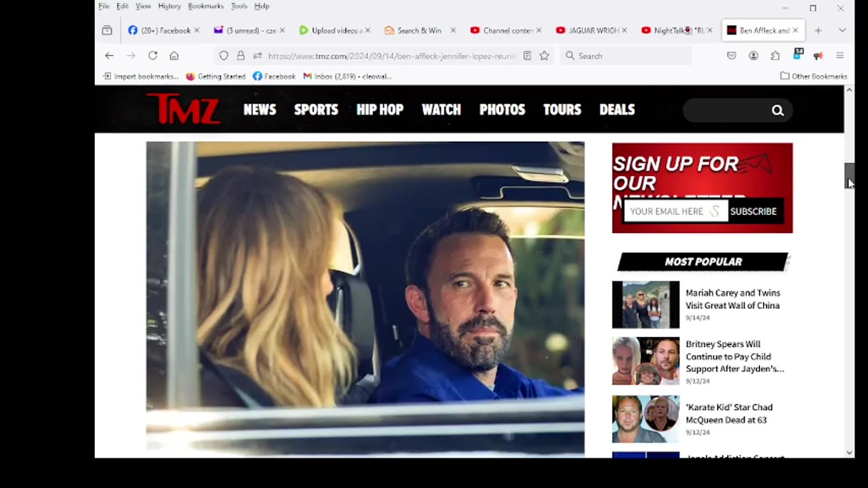This screenshot has width=868, height=488.
Task: Click the browser Search box
Action: (626, 56)
